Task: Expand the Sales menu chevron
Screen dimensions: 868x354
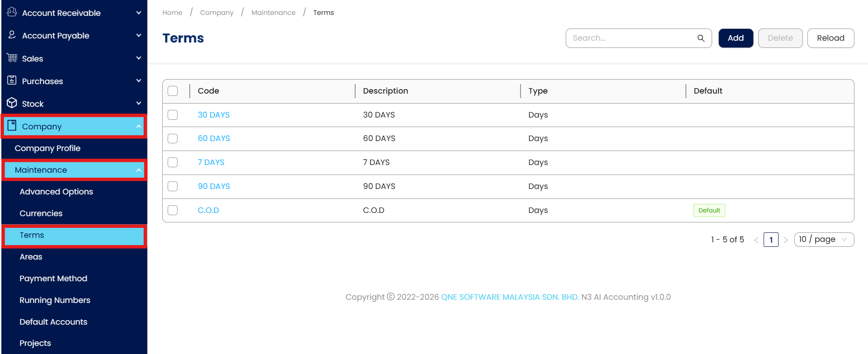Action: click(139, 58)
